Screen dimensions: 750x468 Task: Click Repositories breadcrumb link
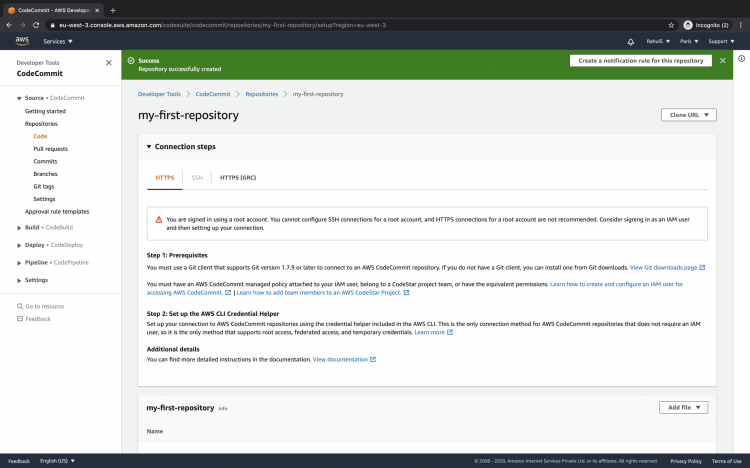point(262,94)
